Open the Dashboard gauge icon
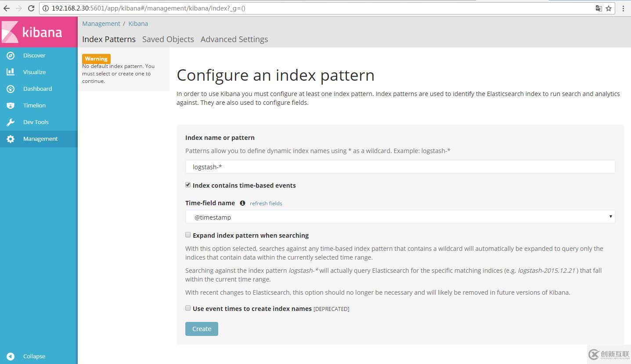This screenshot has width=631, height=364. coord(11,89)
